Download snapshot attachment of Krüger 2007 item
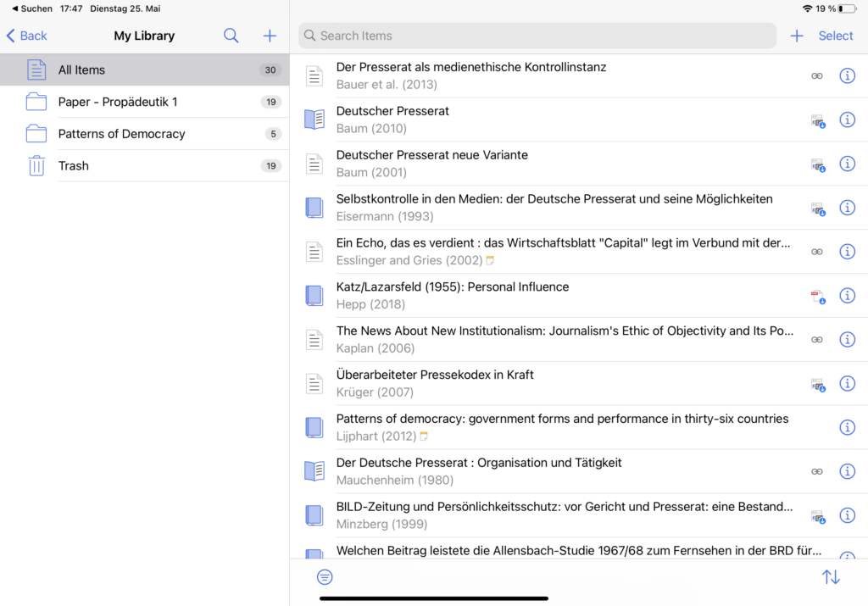 tap(818, 385)
